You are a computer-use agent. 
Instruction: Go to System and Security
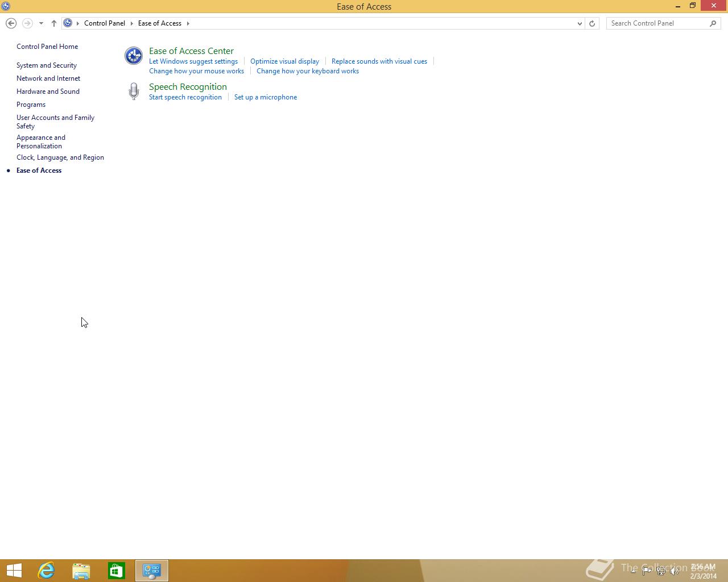pos(47,65)
